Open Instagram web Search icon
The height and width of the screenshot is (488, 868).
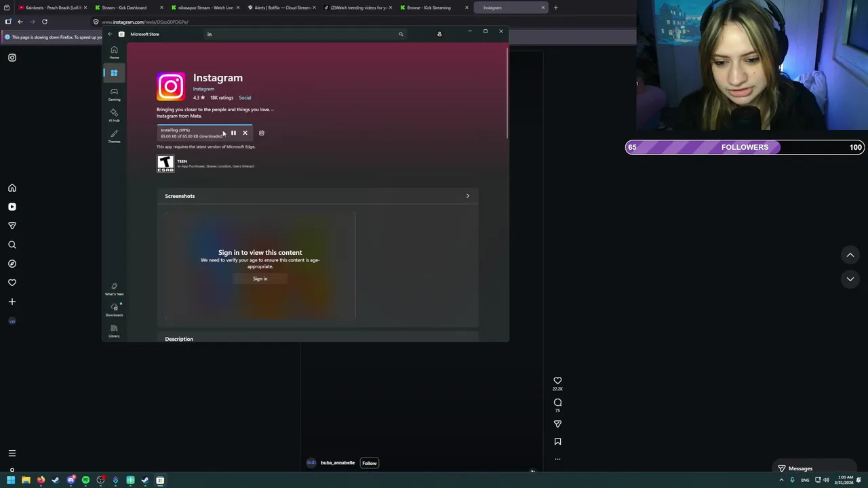click(12, 245)
